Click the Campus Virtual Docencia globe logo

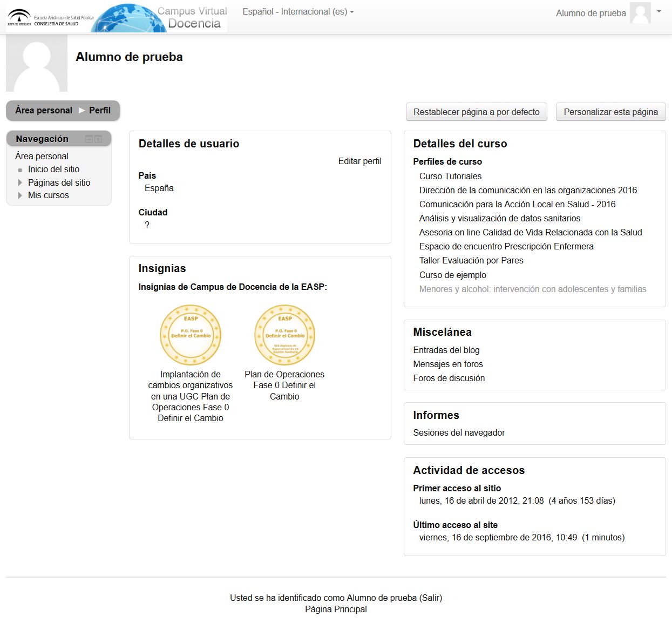click(x=160, y=18)
